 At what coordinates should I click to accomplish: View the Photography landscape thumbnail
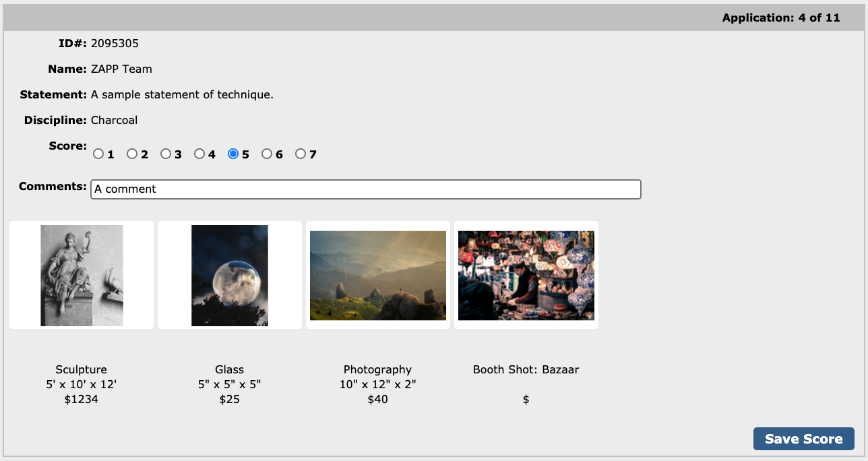[x=378, y=276]
